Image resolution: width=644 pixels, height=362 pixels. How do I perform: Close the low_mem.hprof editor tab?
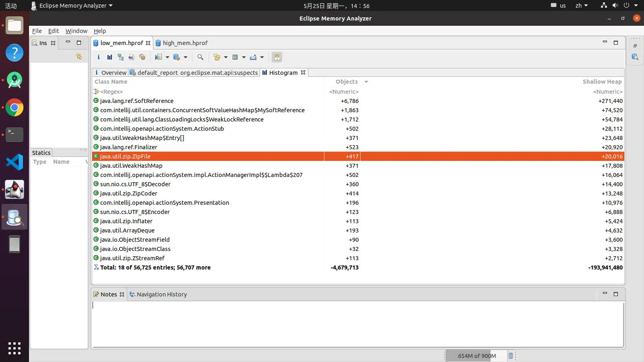pos(148,43)
